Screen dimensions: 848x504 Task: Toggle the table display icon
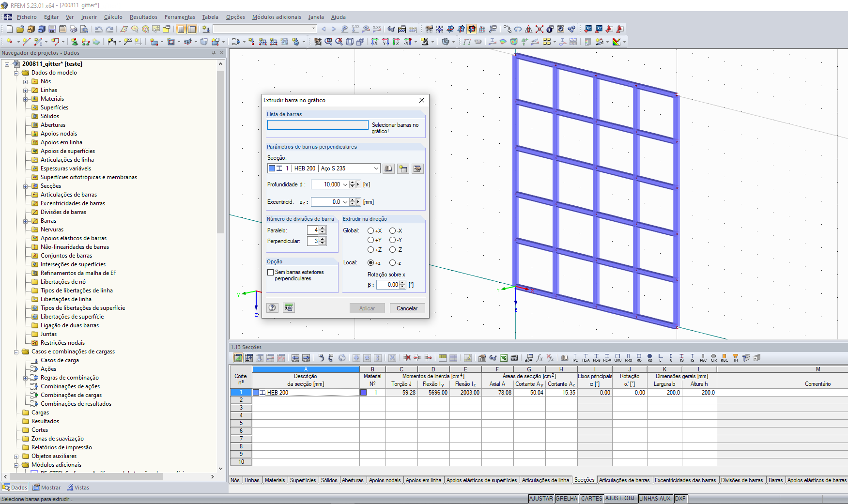point(192,29)
